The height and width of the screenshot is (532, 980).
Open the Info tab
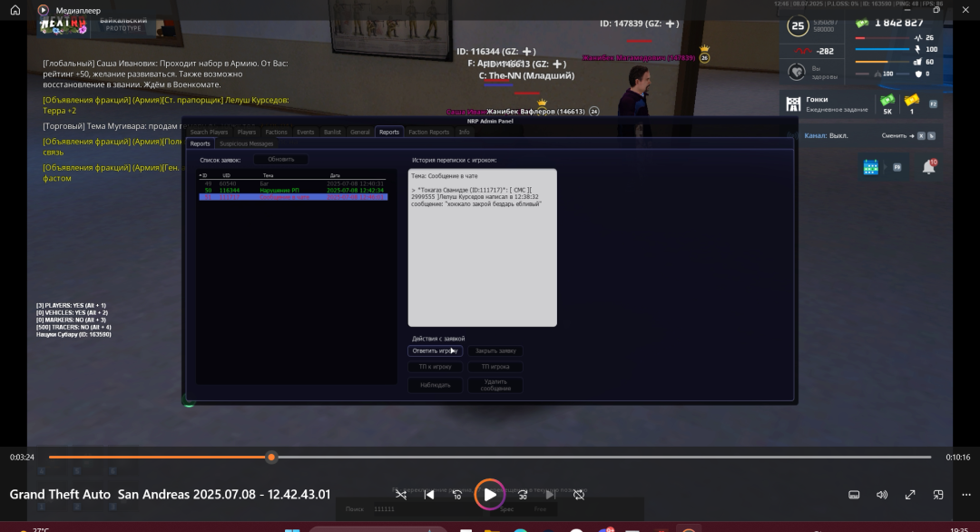tap(464, 132)
